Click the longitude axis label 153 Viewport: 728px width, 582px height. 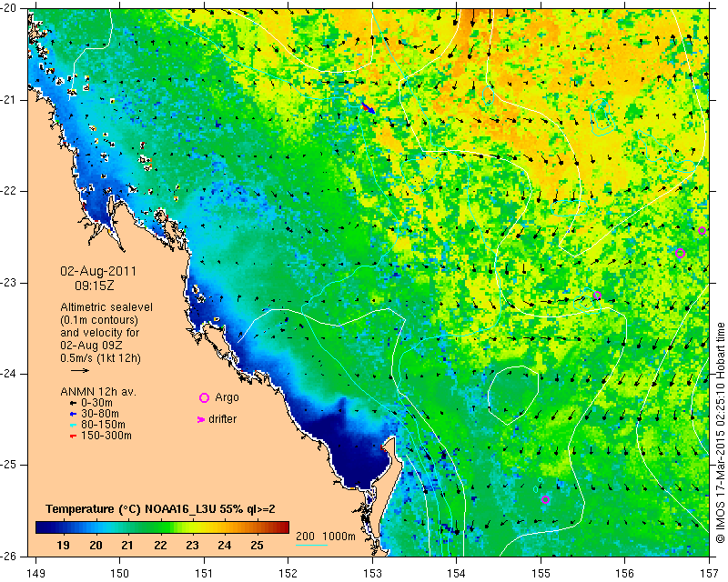[372, 574]
